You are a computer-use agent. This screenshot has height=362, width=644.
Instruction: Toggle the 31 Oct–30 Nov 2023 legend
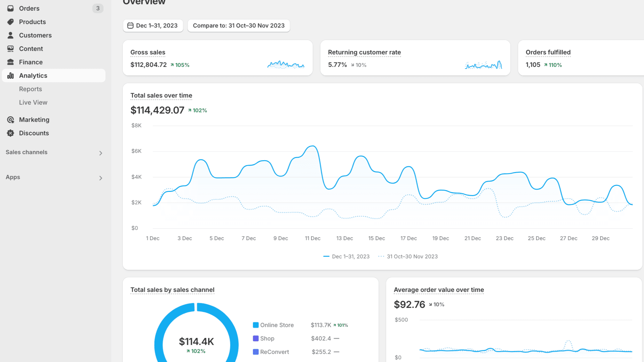point(408,256)
